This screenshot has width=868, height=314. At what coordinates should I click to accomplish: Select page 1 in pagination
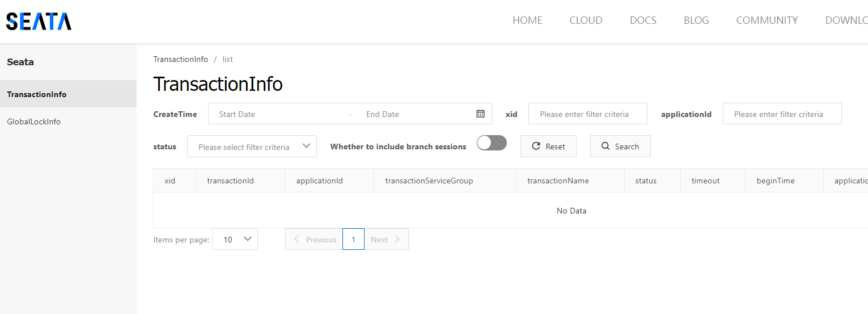353,239
